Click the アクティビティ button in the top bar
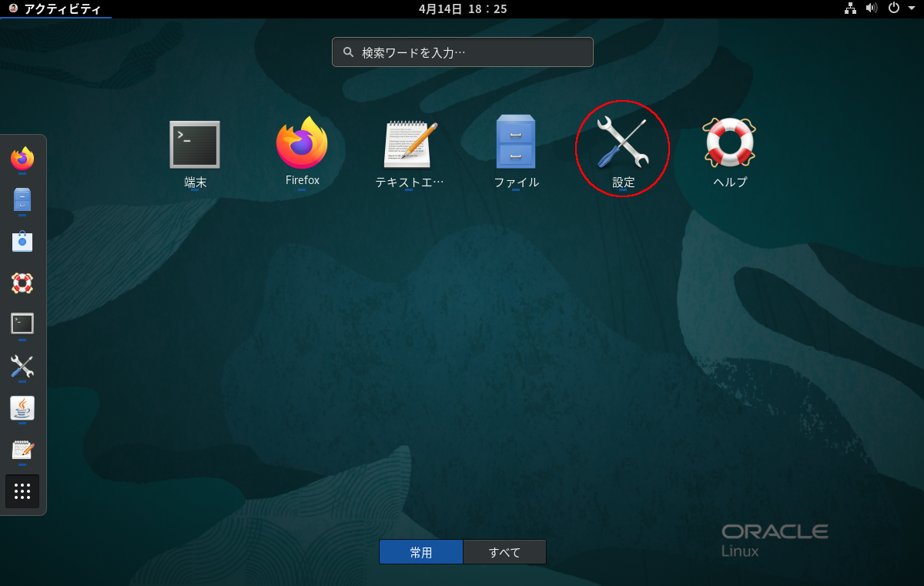Screen dimensions: 924x586 55,8
